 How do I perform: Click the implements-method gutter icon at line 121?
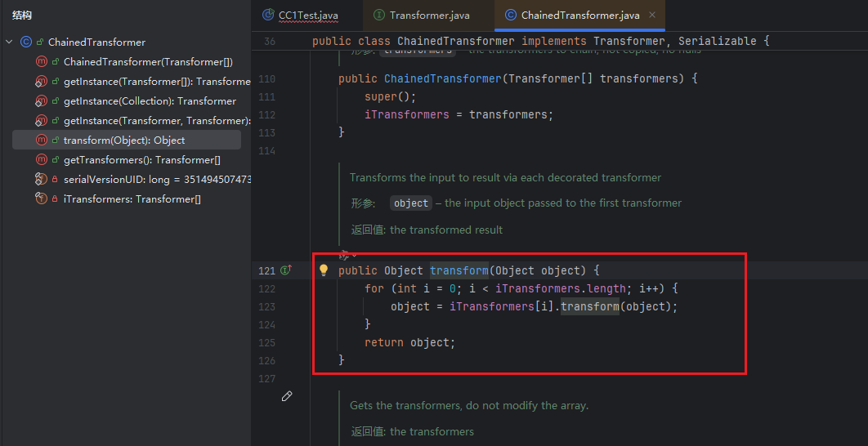[x=286, y=270]
